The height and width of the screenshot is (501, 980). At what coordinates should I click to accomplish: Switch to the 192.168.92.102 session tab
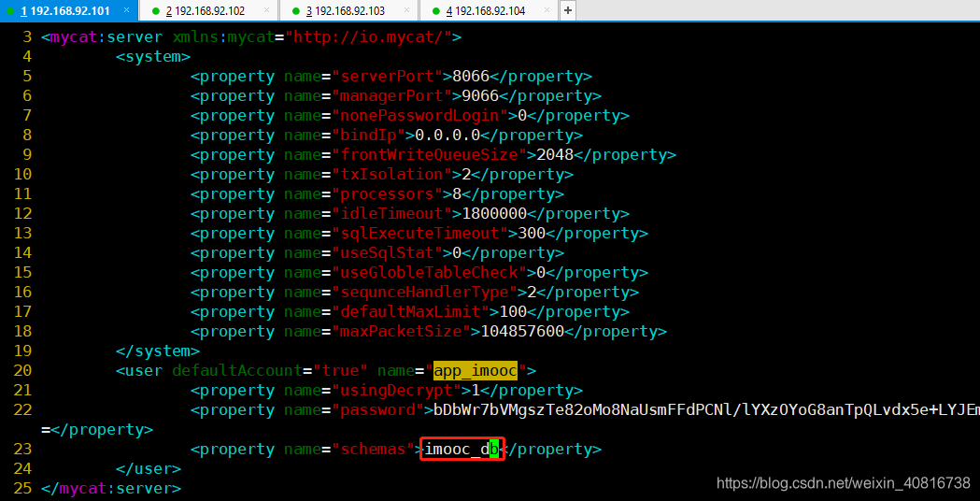pos(207,10)
